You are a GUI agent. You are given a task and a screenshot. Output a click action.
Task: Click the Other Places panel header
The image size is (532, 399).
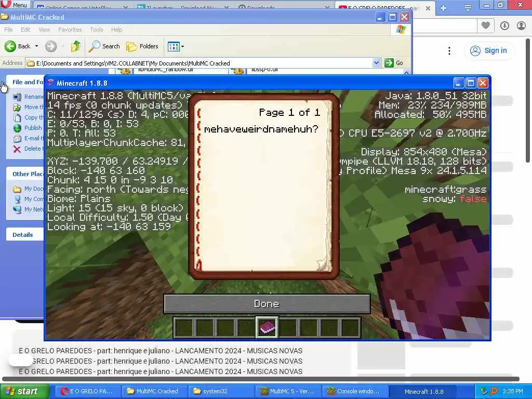click(x=25, y=174)
